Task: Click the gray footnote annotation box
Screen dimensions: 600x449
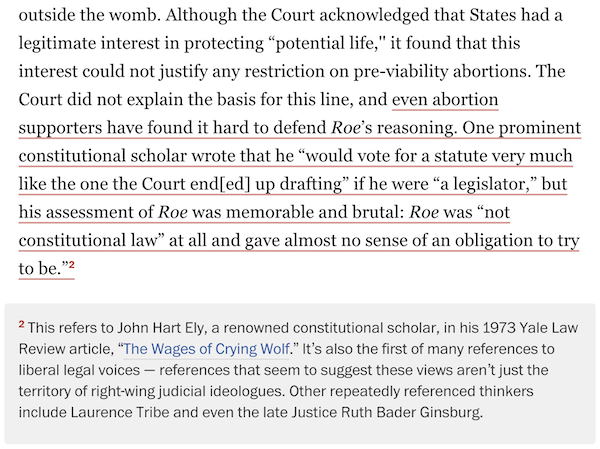Action: pos(300,374)
